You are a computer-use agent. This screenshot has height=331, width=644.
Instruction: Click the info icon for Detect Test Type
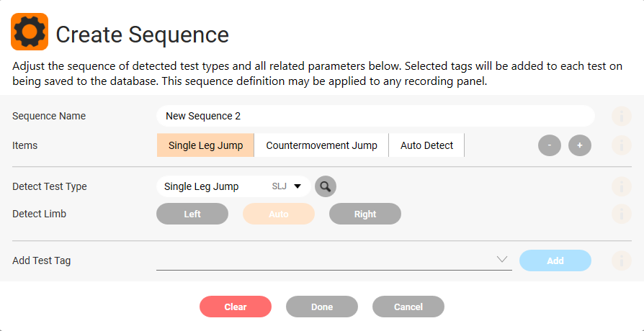click(622, 186)
